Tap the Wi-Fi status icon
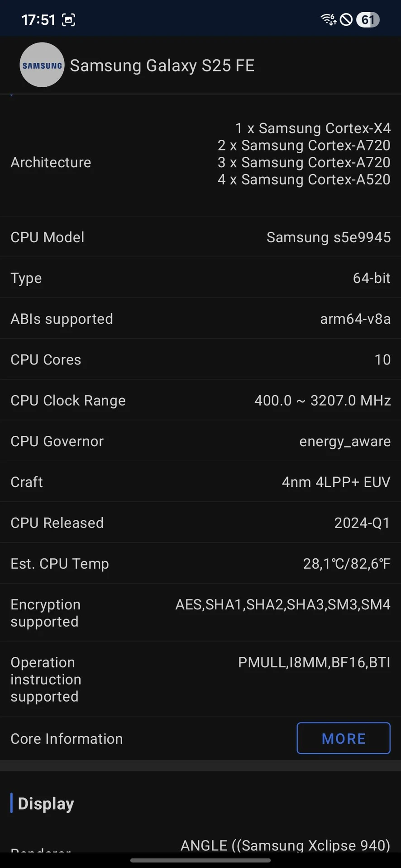This screenshot has width=401, height=868. (328, 19)
